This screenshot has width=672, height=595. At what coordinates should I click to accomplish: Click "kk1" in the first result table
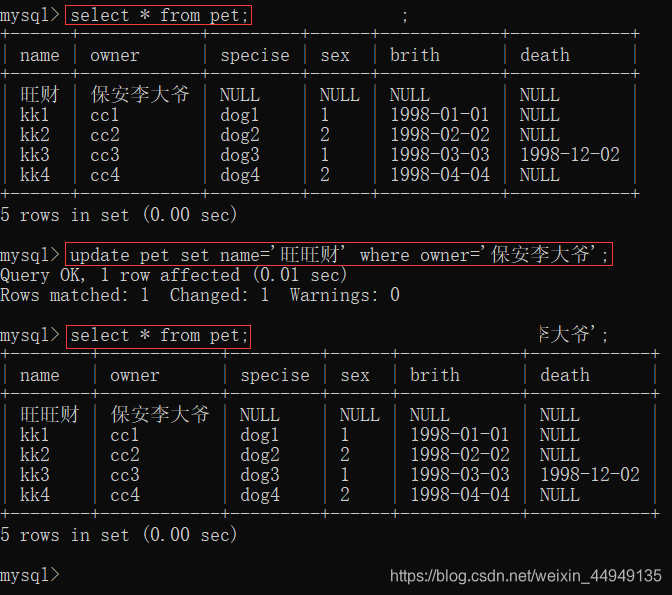click(x=35, y=115)
